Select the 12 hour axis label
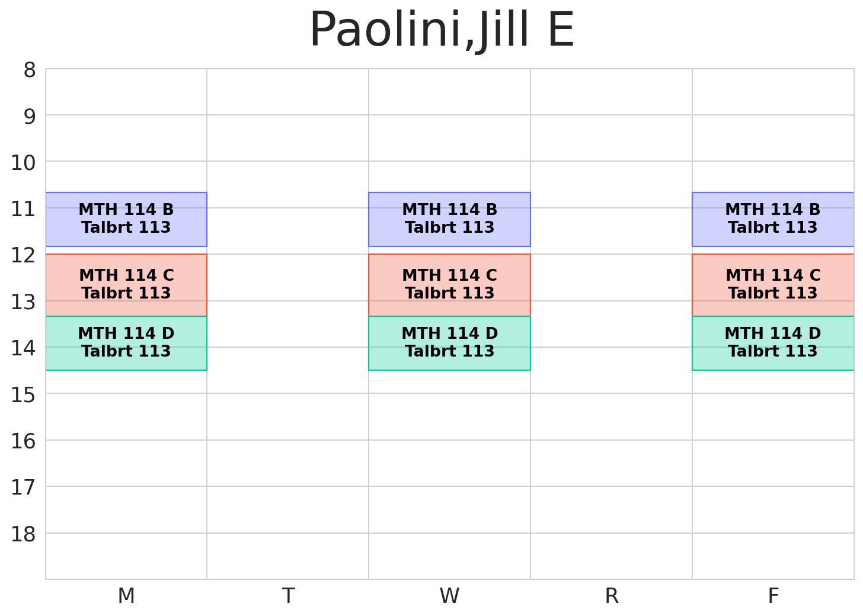The width and height of the screenshot is (863, 616). tap(24, 256)
